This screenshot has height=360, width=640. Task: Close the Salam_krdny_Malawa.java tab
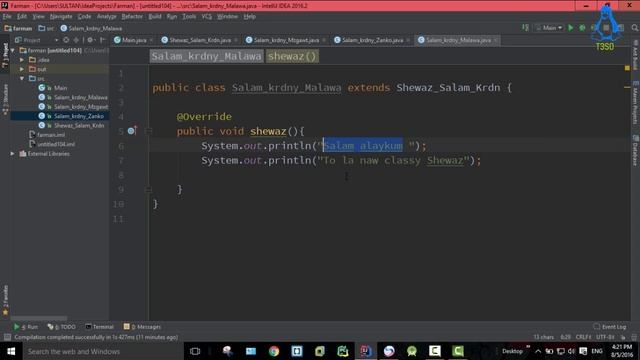[496, 40]
